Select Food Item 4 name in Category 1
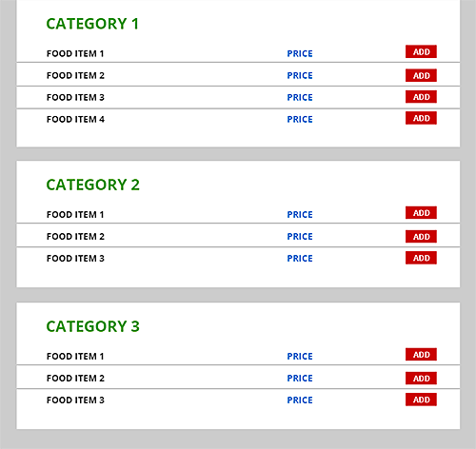The height and width of the screenshot is (449, 476). (x=75, y=119)
